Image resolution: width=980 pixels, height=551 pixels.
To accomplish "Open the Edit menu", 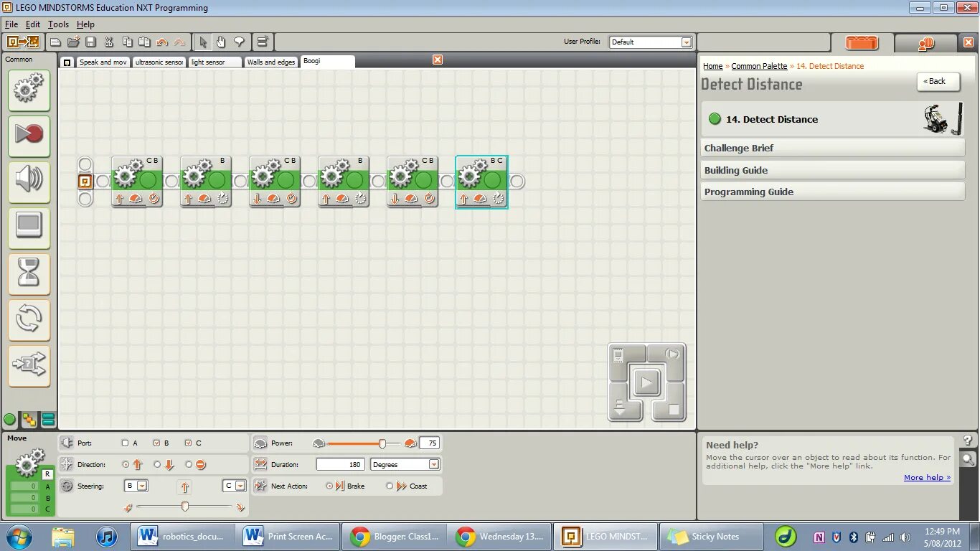I will coord(33,24).
